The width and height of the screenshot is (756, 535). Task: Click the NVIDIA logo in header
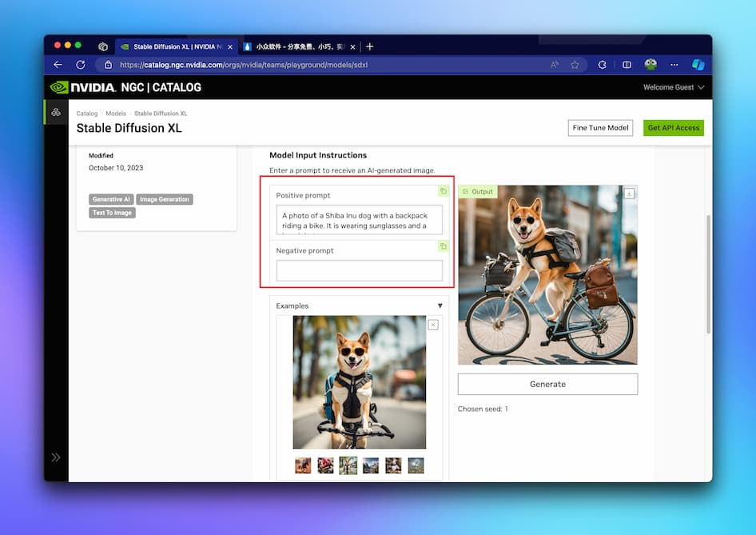(83, 87)
